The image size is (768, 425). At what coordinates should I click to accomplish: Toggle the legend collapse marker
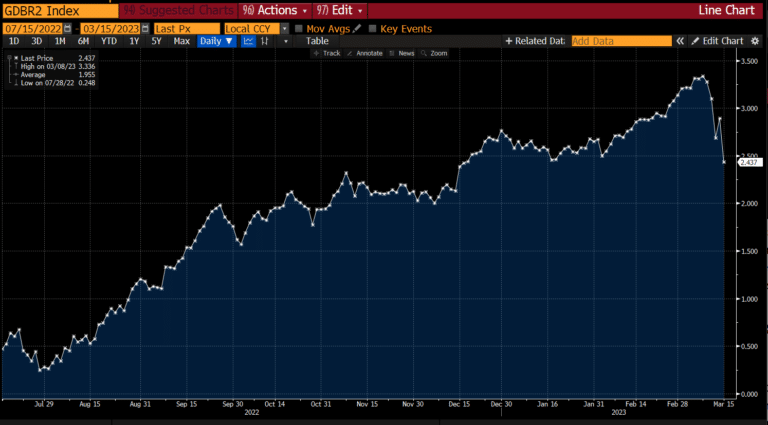click(9, 58)
